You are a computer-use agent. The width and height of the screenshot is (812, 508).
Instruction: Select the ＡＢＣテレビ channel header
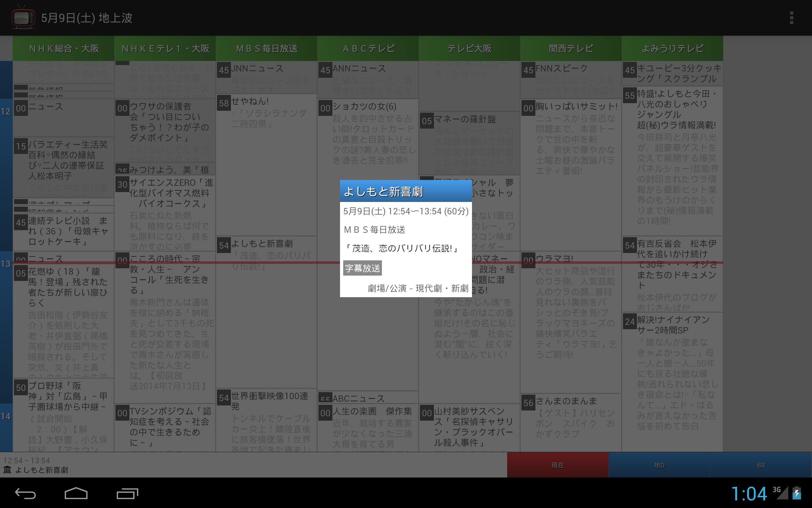click(368, 48)
